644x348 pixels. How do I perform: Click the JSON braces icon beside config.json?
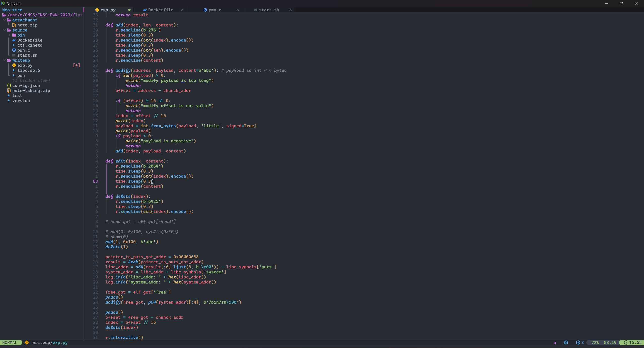click(x=9, y=85)
